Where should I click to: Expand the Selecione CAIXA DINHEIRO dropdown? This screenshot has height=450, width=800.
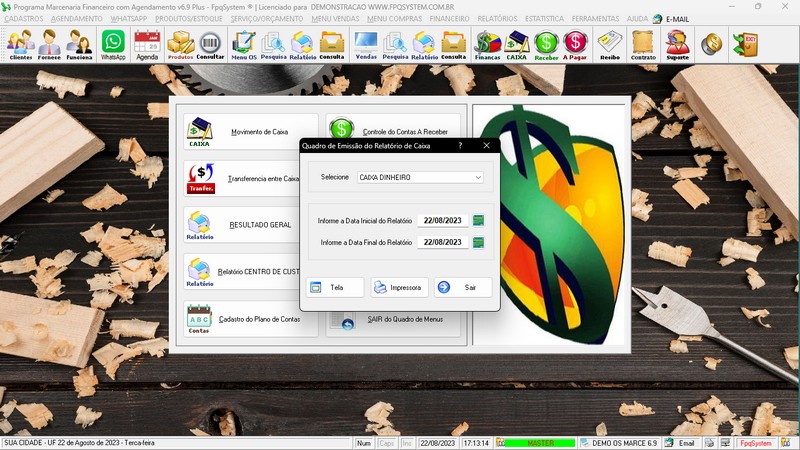tap(478, 178)
